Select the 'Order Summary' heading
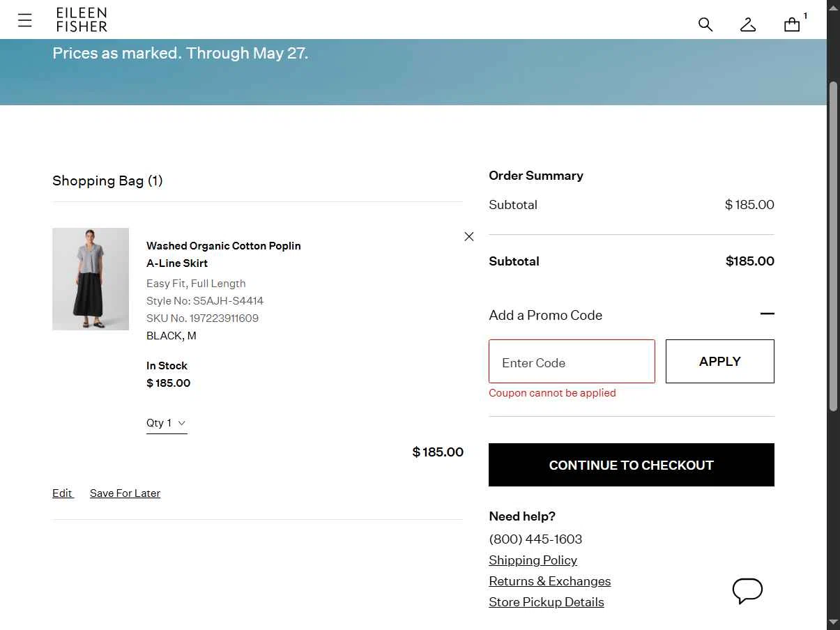The image size is (840, 630). click(x=536, y=176)
